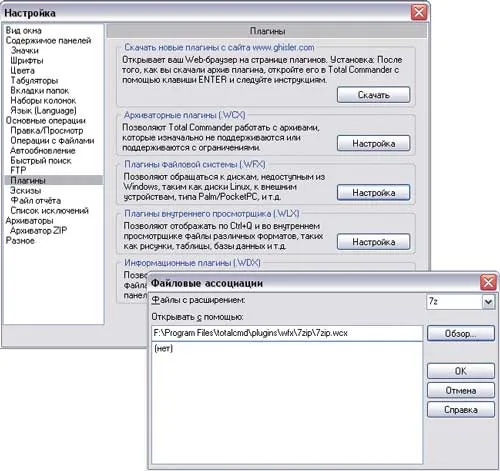This screenshot has width=500, height=471.
Task: Open 'Вкладки папок' settings page
Action: coord(39,90)
